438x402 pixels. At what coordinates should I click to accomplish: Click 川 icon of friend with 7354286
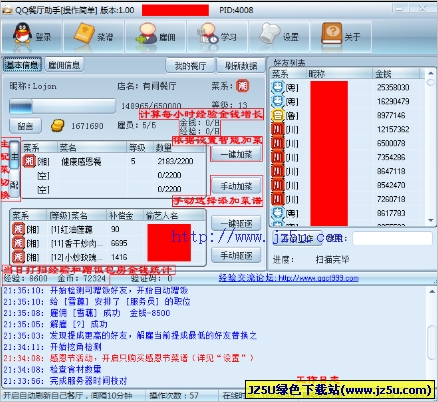277,157
